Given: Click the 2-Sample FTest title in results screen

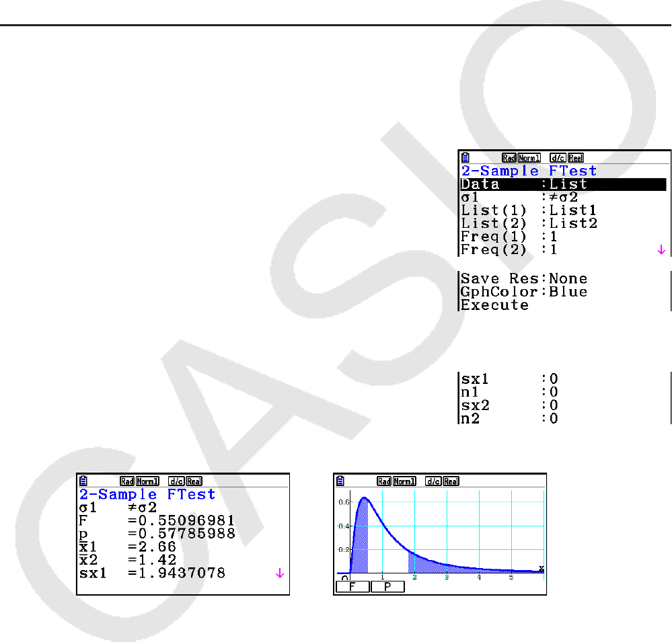Looking at the screenshot, I should [147, 494].
